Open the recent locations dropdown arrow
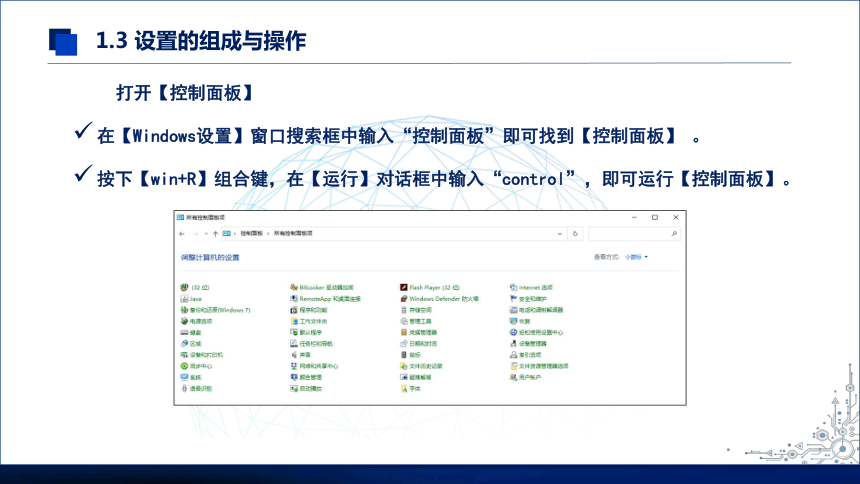Screen dimensions: 860x484 pyautogui.click(x=206, y=234)
